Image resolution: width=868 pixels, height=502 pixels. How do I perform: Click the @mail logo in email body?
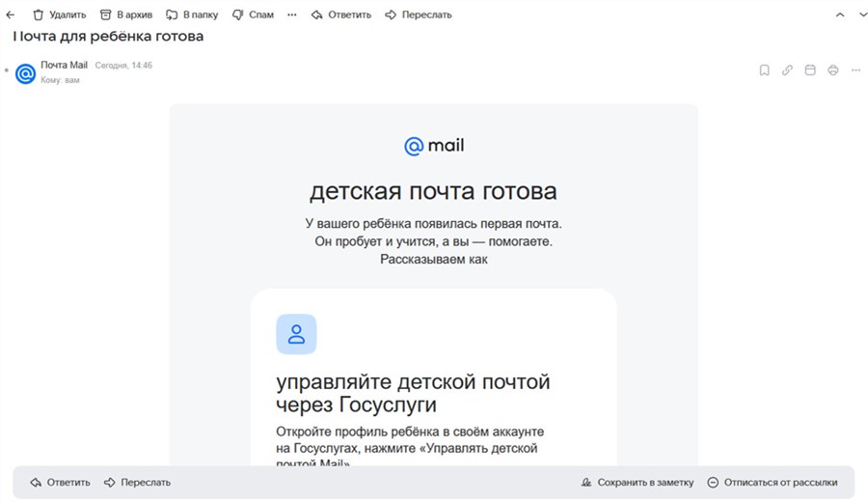point(434,146)
